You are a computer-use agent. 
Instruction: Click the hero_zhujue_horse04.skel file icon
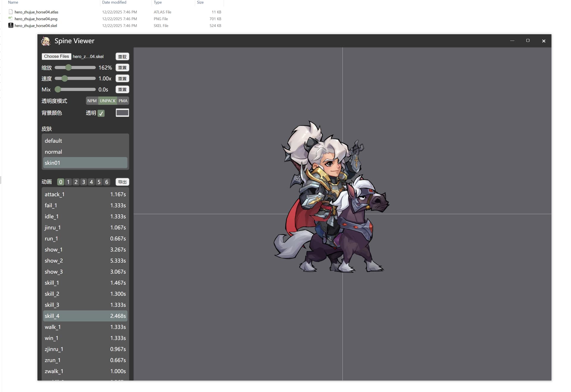click(11, 26)
